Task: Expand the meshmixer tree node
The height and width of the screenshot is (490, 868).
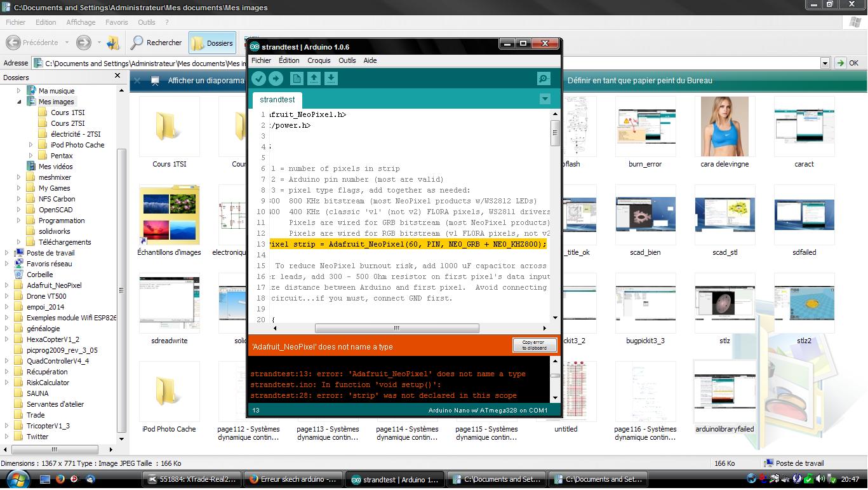Action: pos(18,177)
